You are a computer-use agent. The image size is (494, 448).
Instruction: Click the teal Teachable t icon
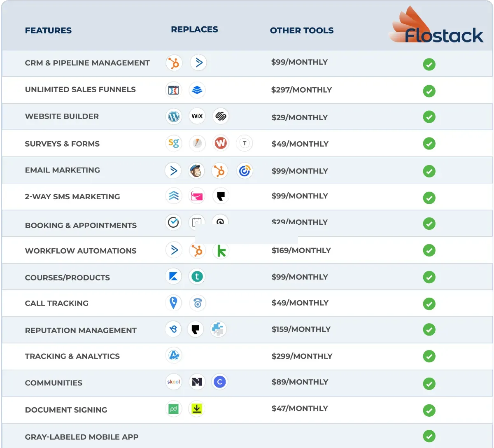coord(197,276)
